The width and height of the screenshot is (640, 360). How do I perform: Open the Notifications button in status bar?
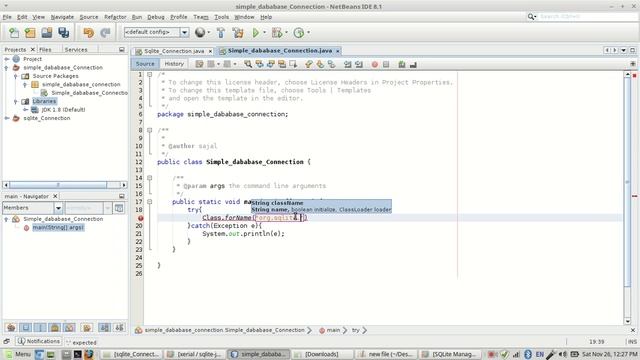(x=39, y=341)
